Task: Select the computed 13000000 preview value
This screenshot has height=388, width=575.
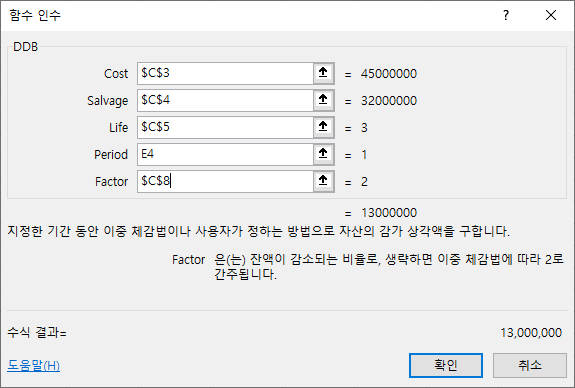Action: 389,213
